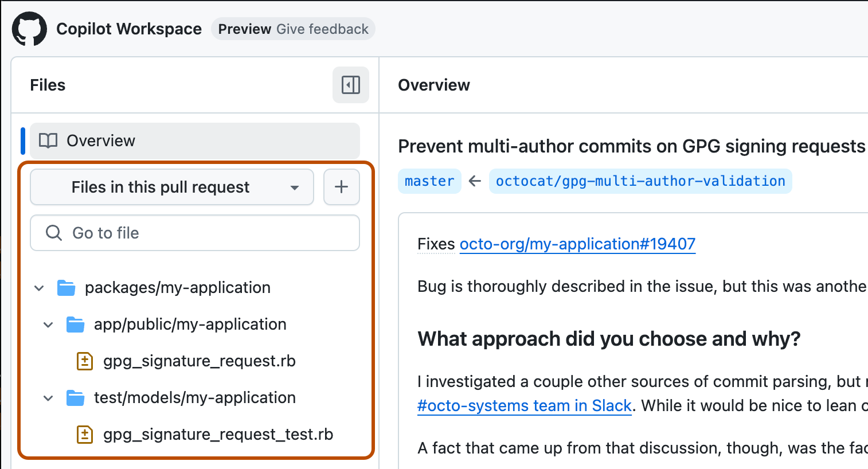Click the Copilot Workspace title

coord(129,29)
